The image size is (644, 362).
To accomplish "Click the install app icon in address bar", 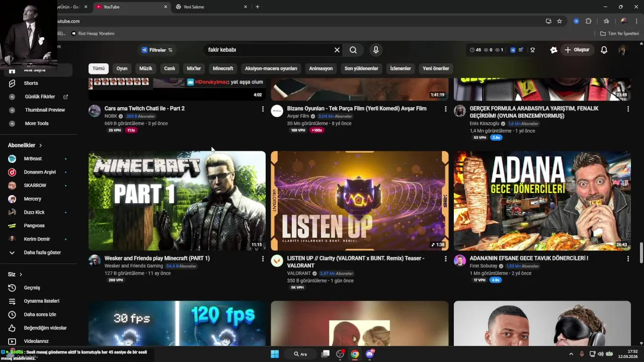I will point(548,21).
